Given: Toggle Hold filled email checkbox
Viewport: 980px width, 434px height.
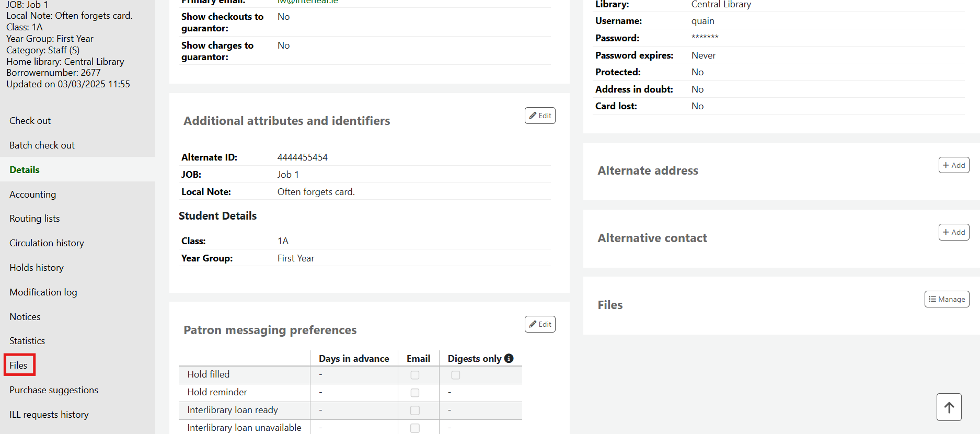Looking at the screenshot, I should coord(415,375).
